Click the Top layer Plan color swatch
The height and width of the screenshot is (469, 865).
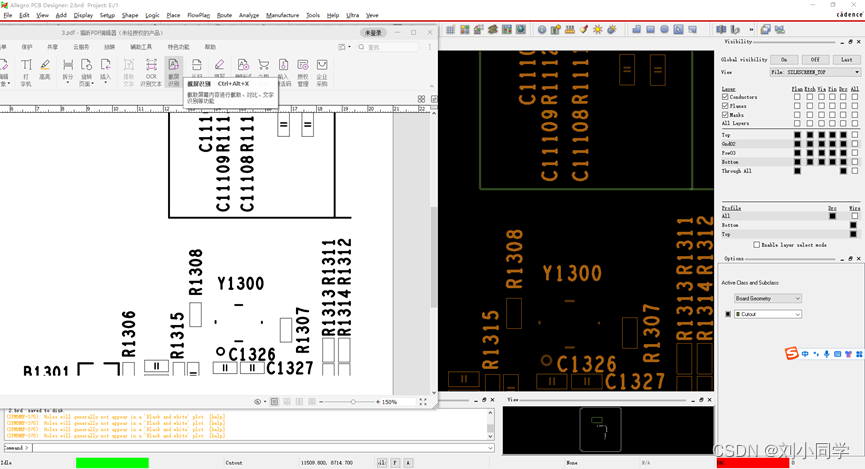[x=797, y=135]
